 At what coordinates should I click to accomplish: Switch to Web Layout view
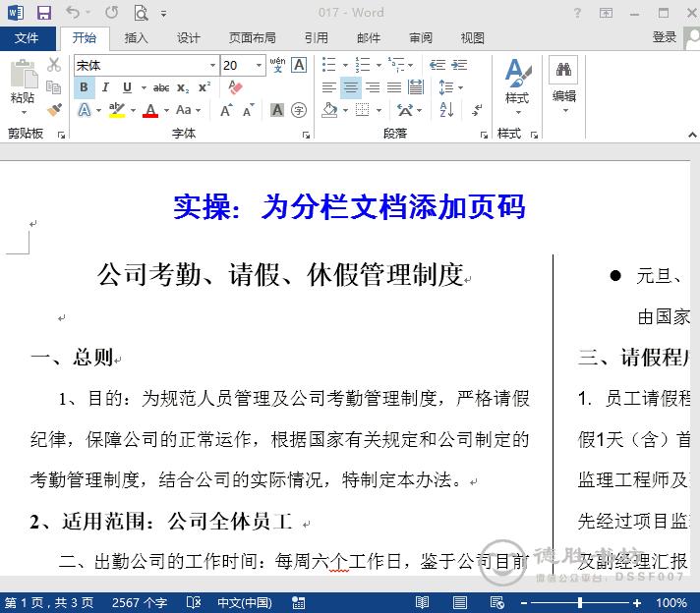[496, 603]
